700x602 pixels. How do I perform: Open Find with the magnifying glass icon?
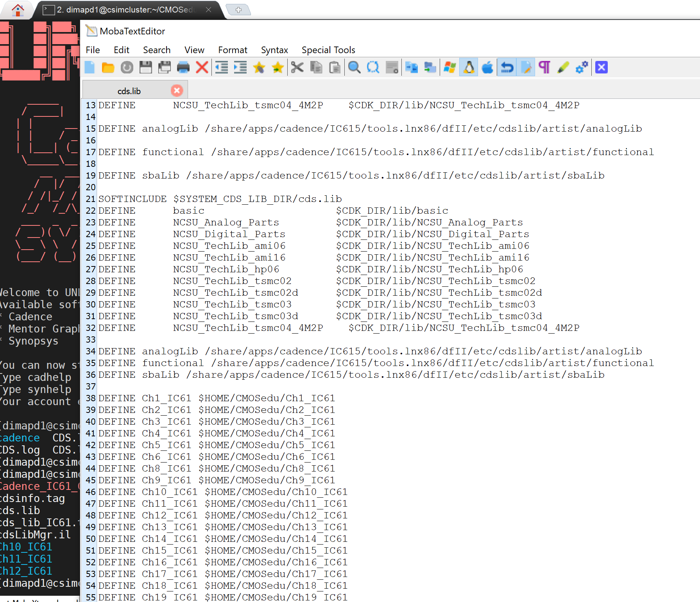click(354, 68)
